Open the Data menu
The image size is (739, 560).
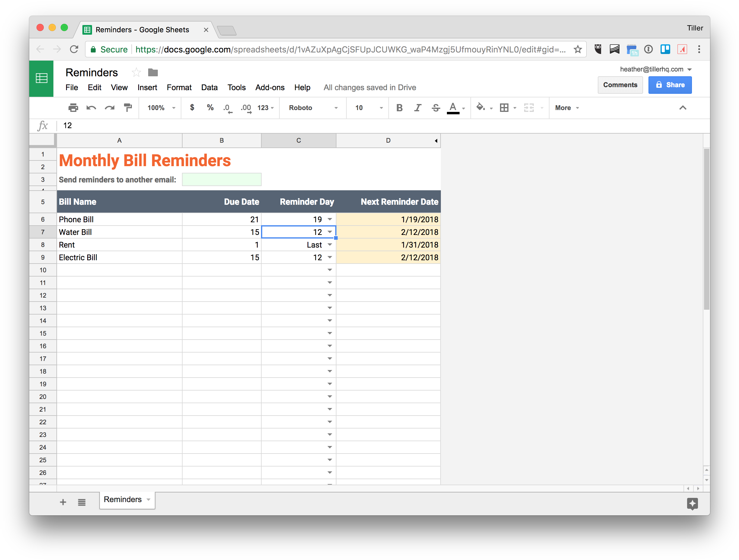209,87
